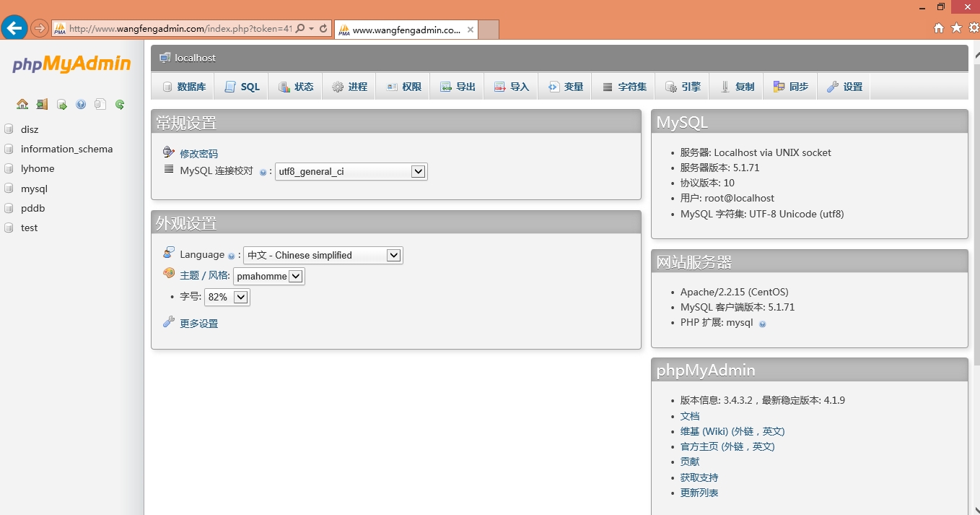This screenshot has width=980, height=515.
Task: Go back with the browser back arrow
Action: point(14,28)
